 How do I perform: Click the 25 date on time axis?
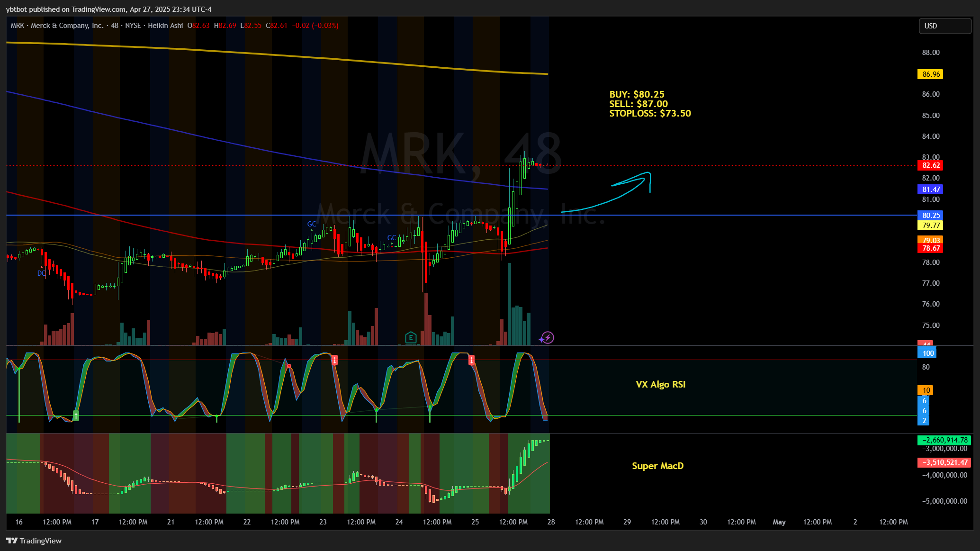(x=475, y=522)
